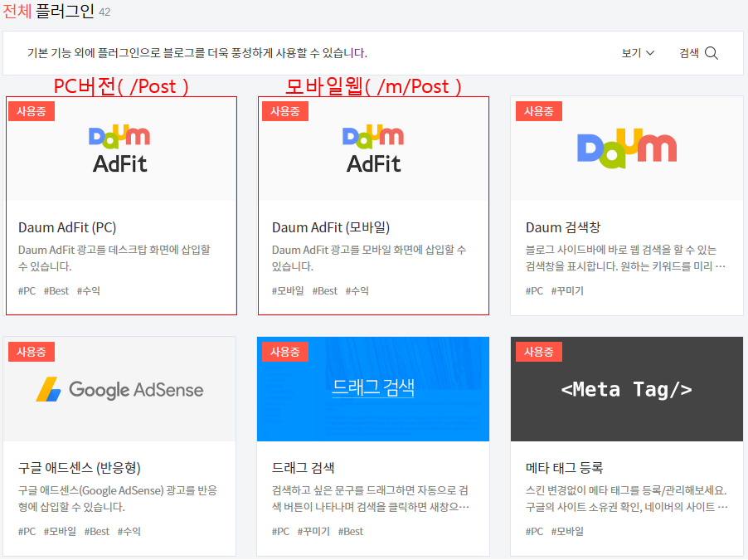Click #PC tag under 메타 태그 등록

click(534, 531)
